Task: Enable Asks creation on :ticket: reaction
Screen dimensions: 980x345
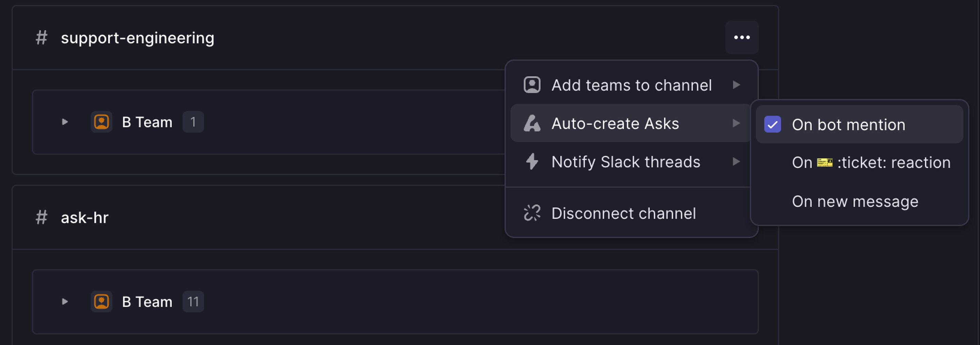Action: coord(871,162)
